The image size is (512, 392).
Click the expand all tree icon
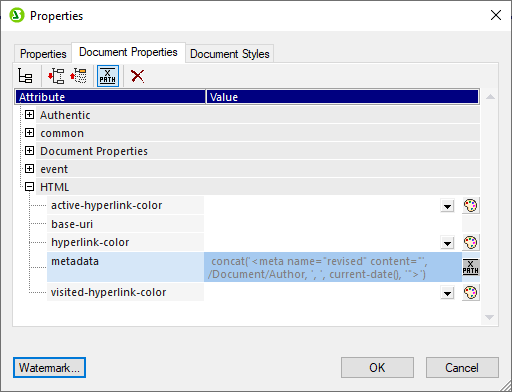click(56, 76)
